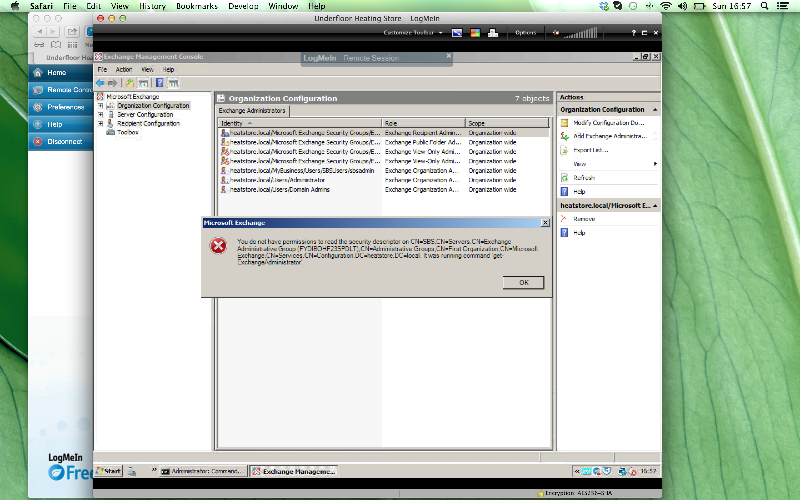Image resolution: width=800 pixels, height=500 pixels.
Task: Click the volume icon in menu bar
Action: (x=682, y=6)
